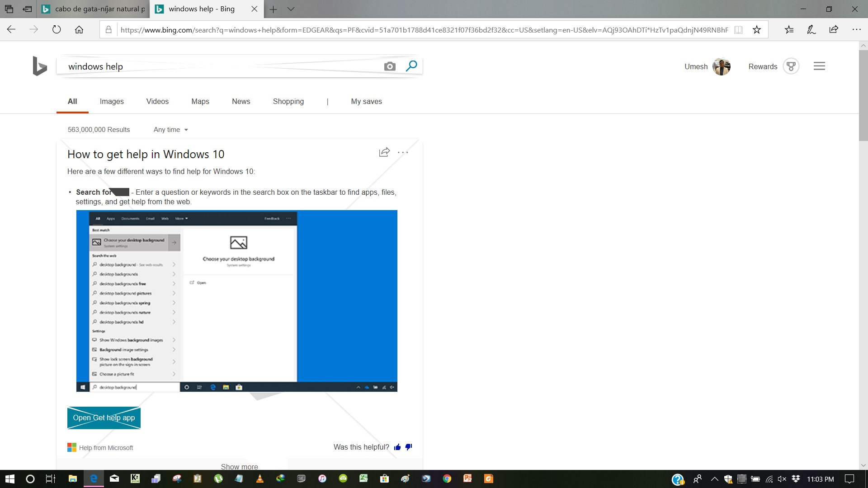Screen dimensions: 868x488
Task: Open Reading view icon
Action: 738,30
